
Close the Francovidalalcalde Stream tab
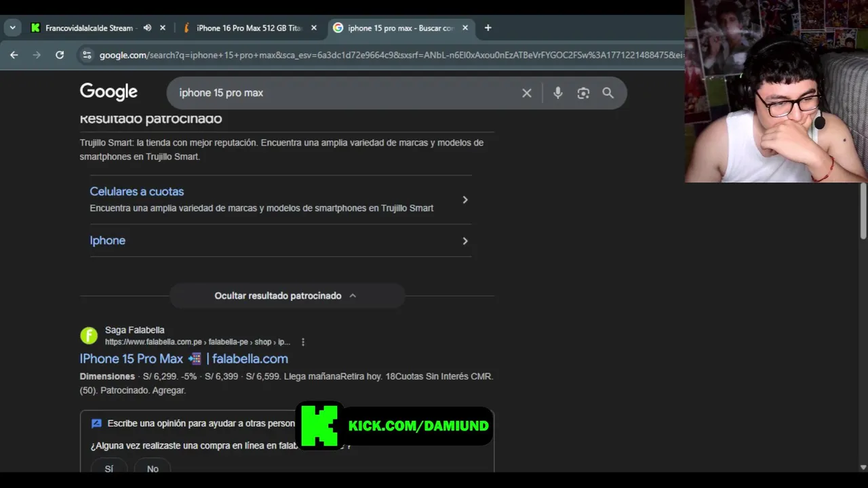(x=162, y=28)
